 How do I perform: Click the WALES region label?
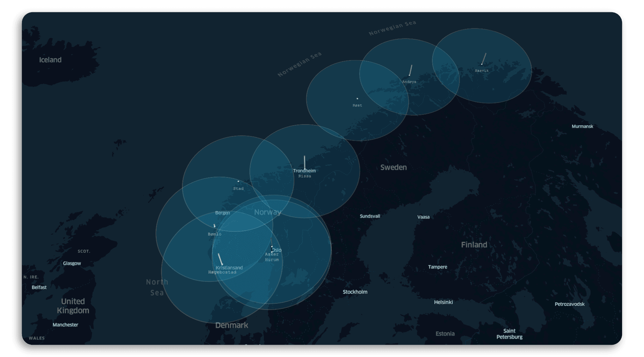coord(37,338)
